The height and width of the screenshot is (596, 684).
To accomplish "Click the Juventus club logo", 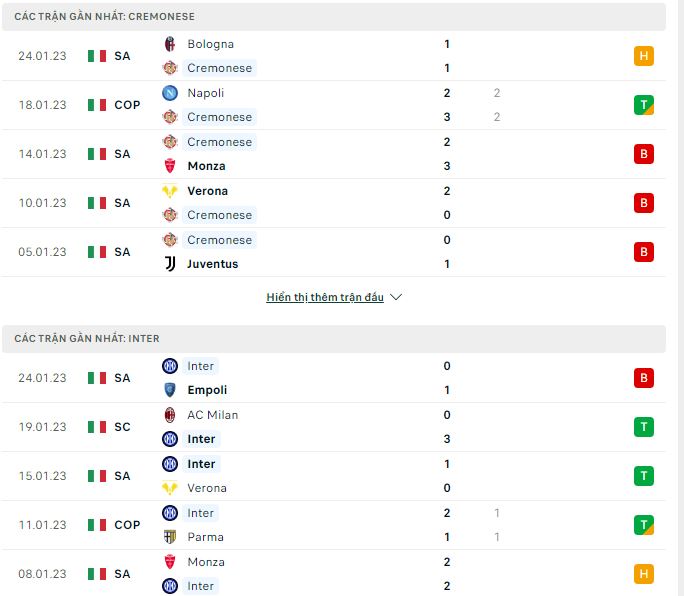I will [x=170, y=264].
